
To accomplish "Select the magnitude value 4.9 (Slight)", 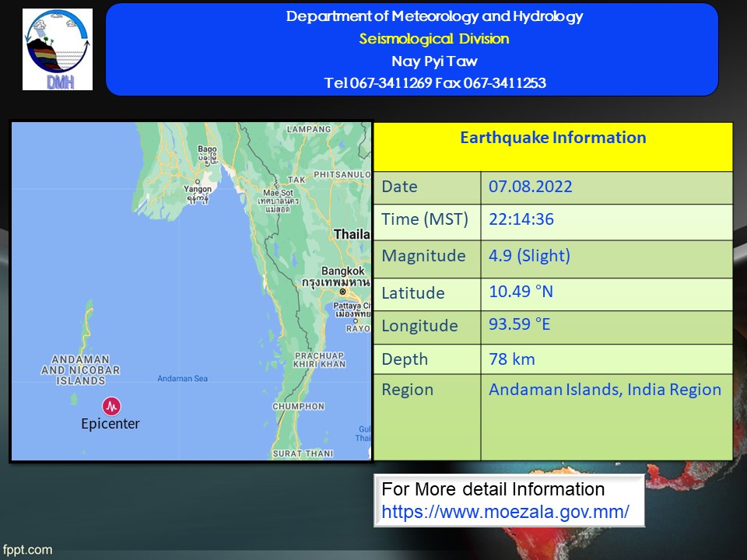I will tap(529, 256).
